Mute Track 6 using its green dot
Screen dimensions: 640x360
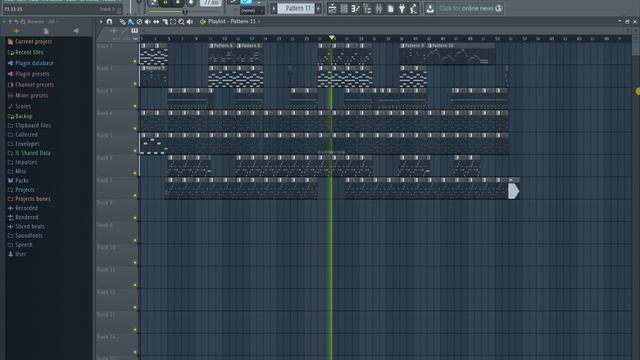[x=135, y=173]
